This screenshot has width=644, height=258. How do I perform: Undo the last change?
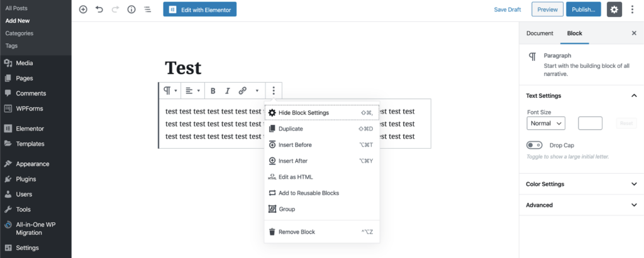(99, 9)
